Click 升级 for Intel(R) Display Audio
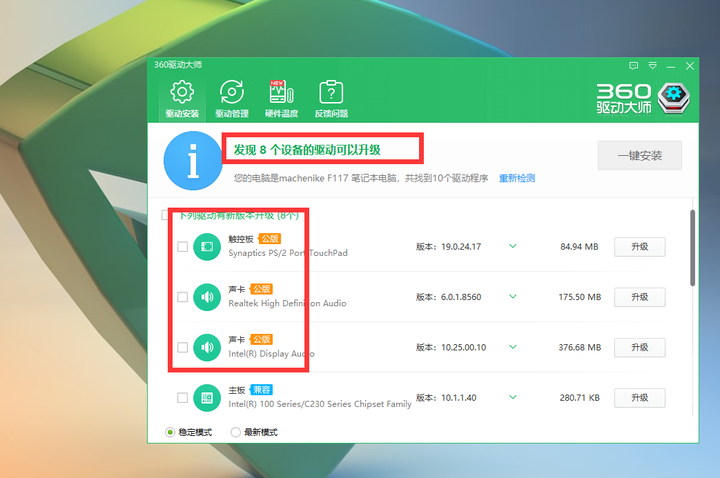Screen dimensions: 720x478 tap(640, 348)
